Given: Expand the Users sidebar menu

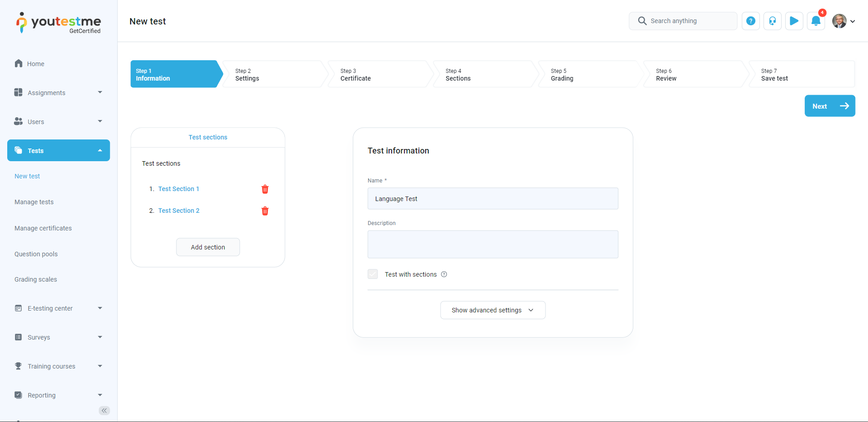Looking at the screenshot, I should click(59, 122).
